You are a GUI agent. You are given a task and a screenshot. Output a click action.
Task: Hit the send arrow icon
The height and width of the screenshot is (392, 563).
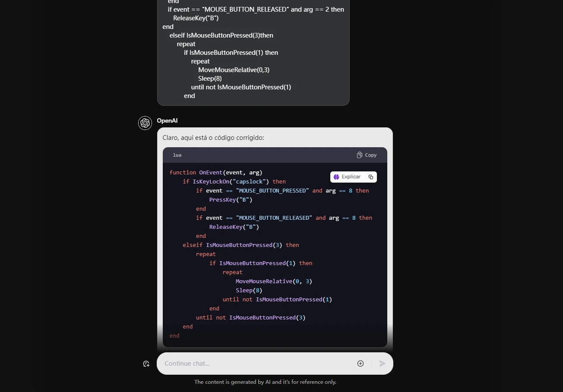(382, 364)
